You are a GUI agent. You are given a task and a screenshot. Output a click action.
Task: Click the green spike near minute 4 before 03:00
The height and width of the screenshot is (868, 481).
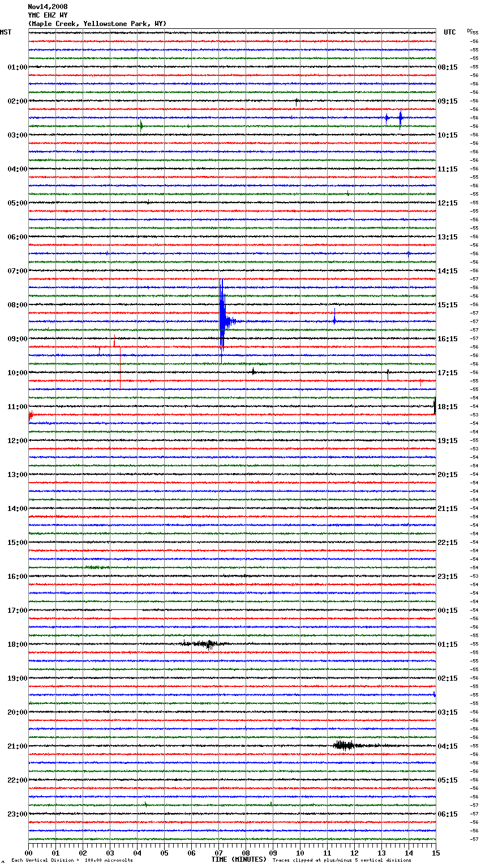(141, 126)
